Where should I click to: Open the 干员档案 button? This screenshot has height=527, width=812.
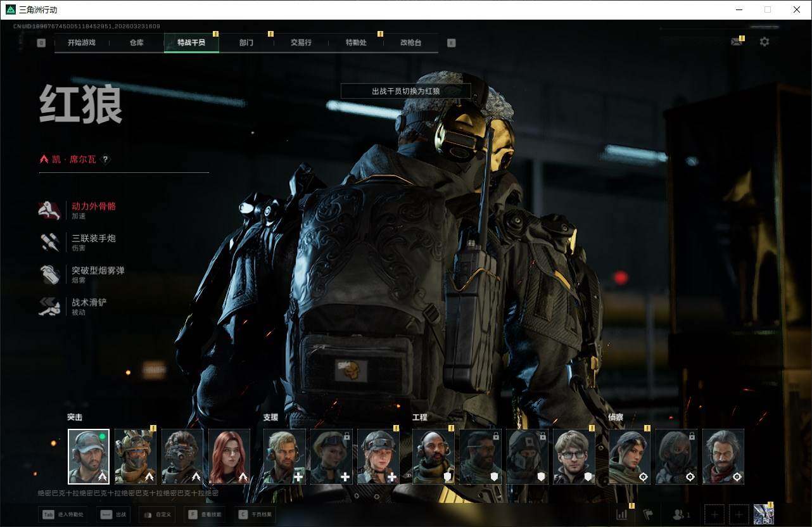coord(255,514)
